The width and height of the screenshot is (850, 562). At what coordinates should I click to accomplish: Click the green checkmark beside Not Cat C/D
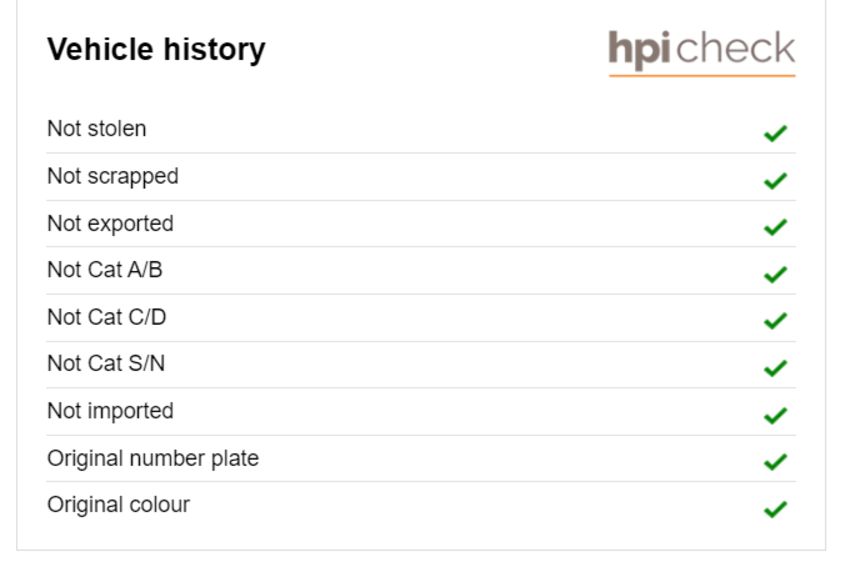pos(775,321)
